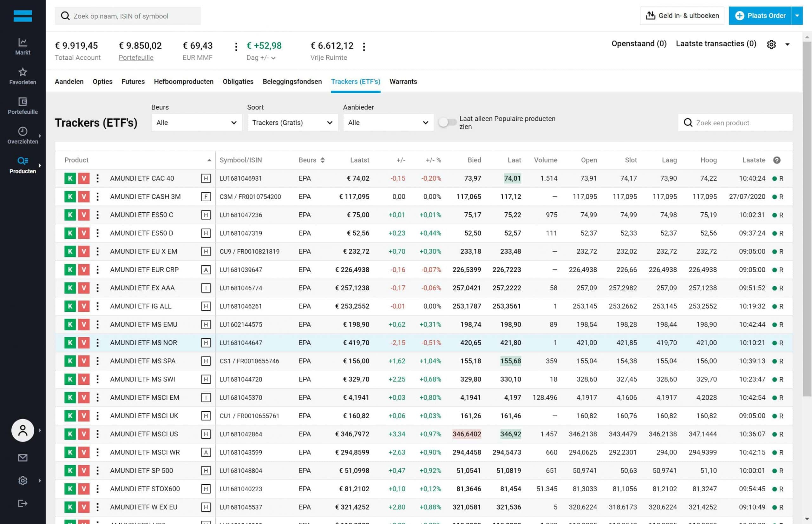Switch to the Beleggingsfondsen tab
The width and height of the screenshot is (812, 524).
point(292,81)
